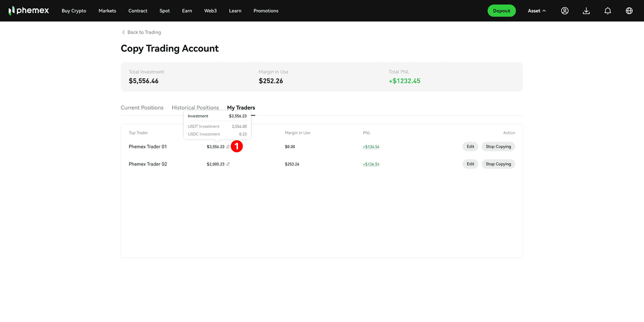Image resolution: width=644 pixels, height=322 pixels.
Task: Open the Contract menu
Action: (138, 11)
